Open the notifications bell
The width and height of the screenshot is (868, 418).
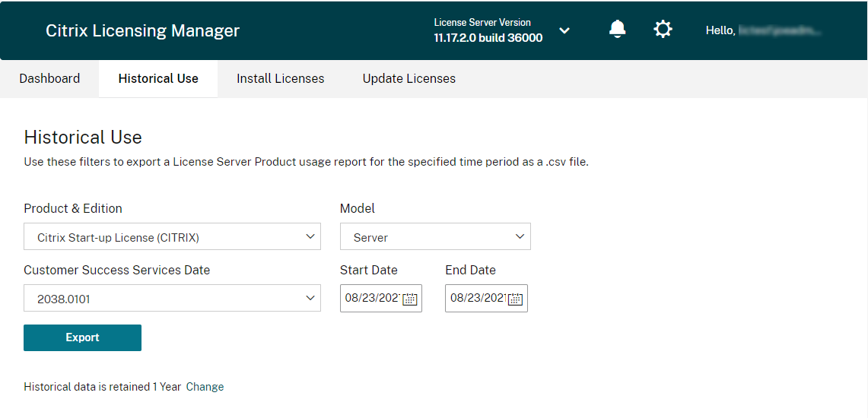pyautogui.click(x=618, y=30)
